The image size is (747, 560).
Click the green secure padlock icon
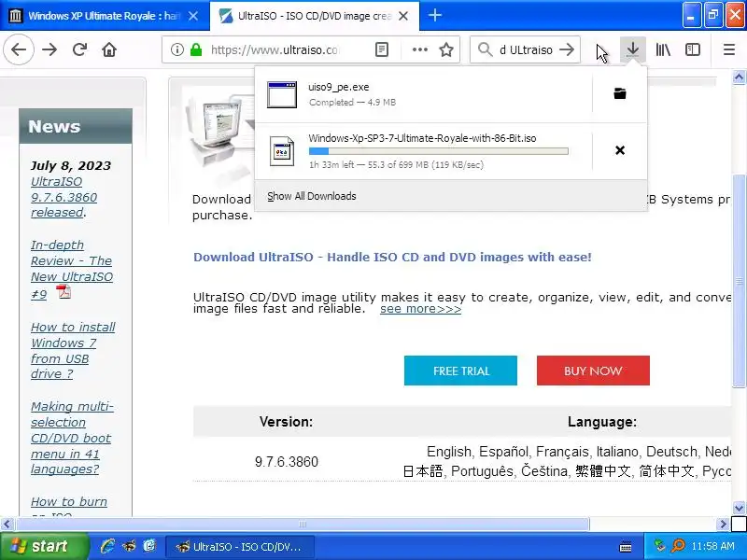pos(196,49)
